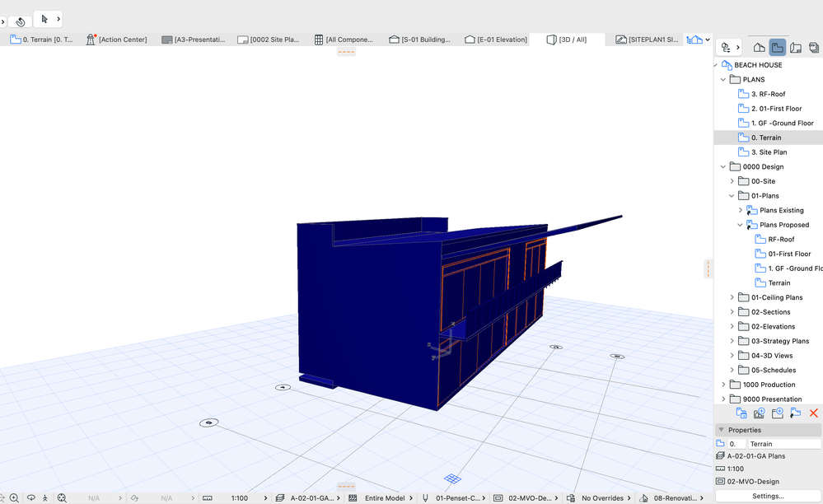823x504 pixels.
Task: Expand the 02-Sections folder
Action: coord(732,311)
